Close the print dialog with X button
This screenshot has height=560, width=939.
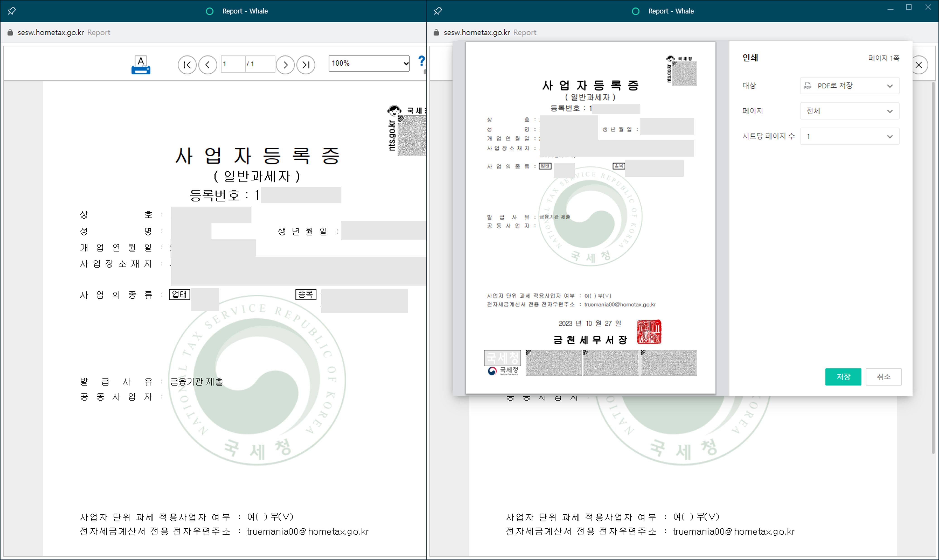[919, 65]
